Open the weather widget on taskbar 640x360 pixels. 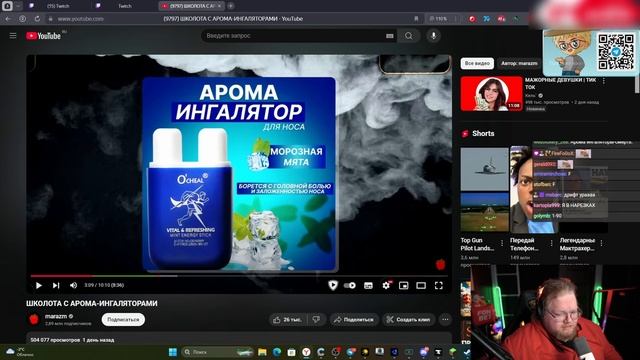20,352
